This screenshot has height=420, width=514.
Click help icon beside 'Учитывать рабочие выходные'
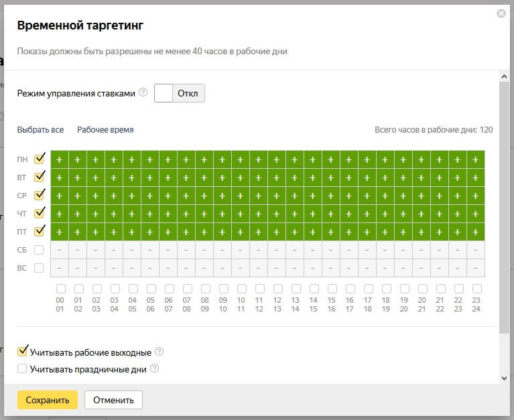click(x=159, y=352)
